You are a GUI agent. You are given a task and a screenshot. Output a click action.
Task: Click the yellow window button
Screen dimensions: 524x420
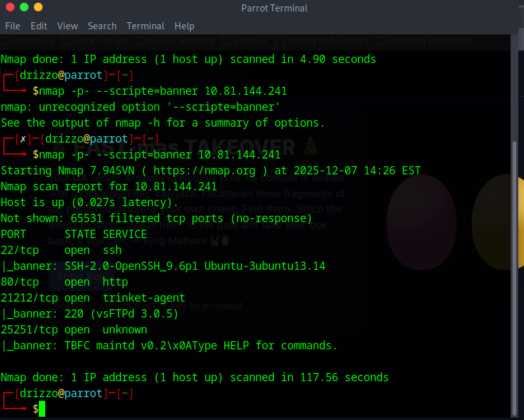(38, 7)
